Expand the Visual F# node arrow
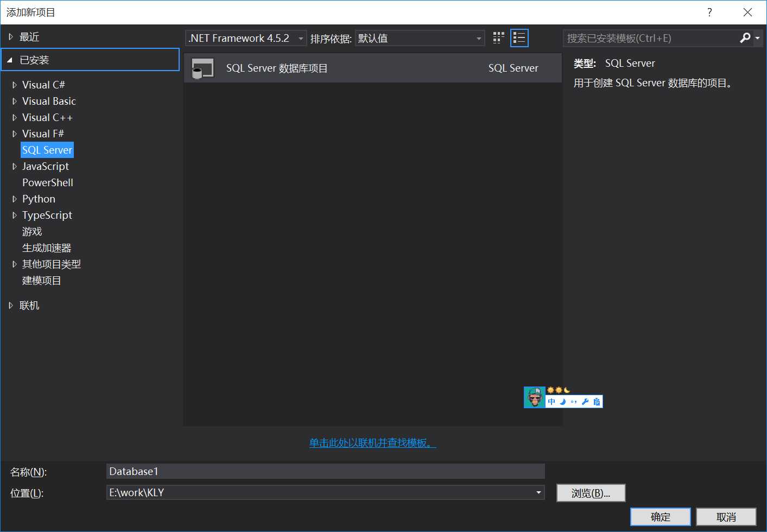 coord(15,134)
